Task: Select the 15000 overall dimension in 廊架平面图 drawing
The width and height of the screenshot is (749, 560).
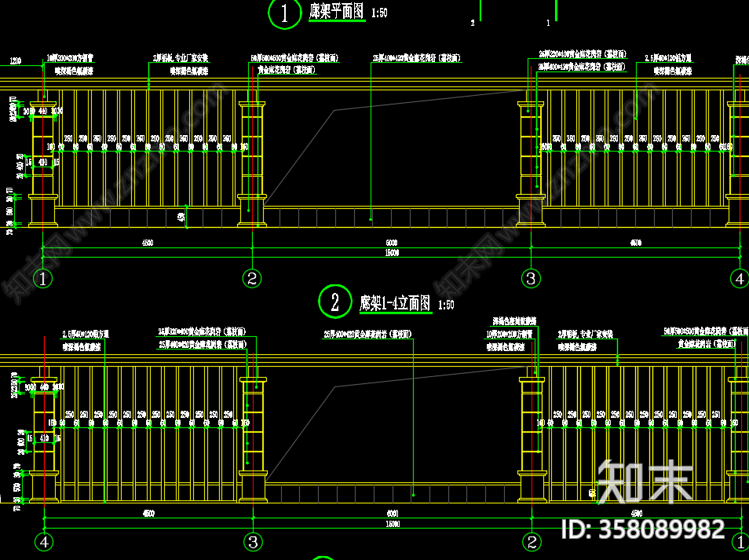Action: [x=392, y=253]
